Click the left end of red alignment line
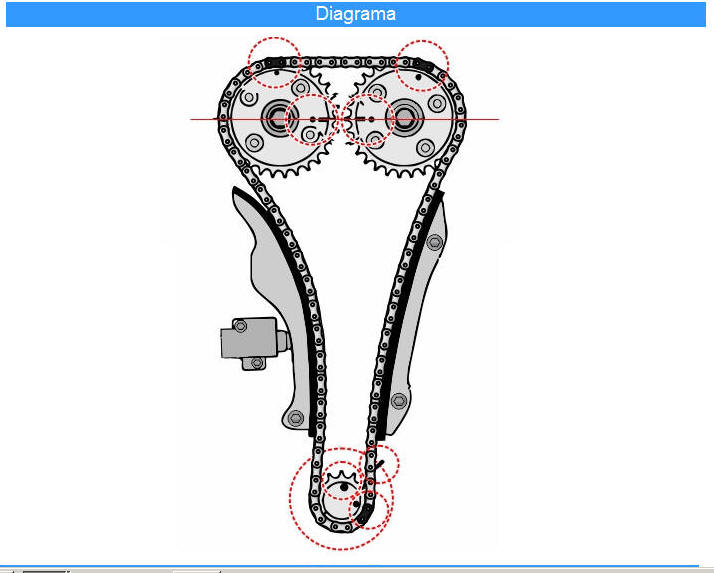Viewport: 714px width, 573px height. tap(194, 119)
